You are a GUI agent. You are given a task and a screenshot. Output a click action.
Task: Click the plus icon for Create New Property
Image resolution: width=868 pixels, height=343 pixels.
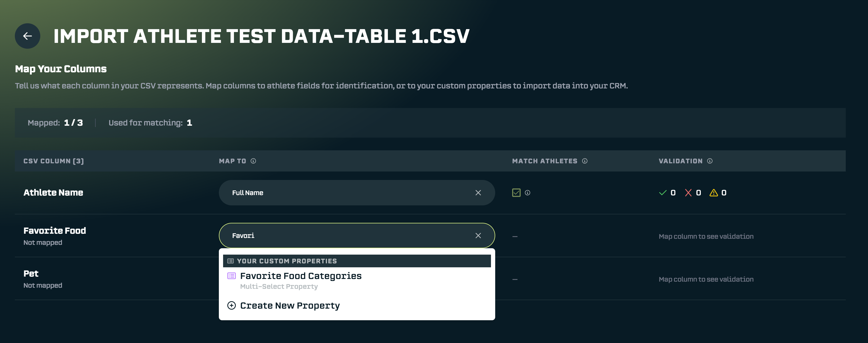pyautogui.click(x=232, y=305)
